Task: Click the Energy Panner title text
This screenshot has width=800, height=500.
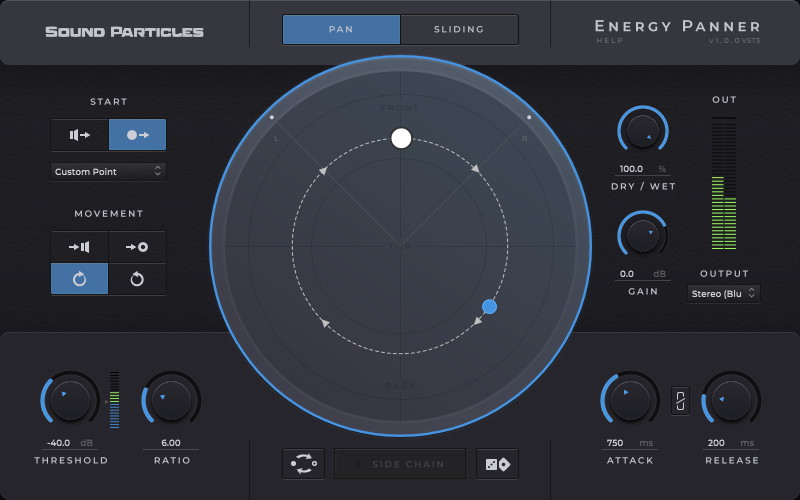Action: pyautogui.click(x=678, y=26)
